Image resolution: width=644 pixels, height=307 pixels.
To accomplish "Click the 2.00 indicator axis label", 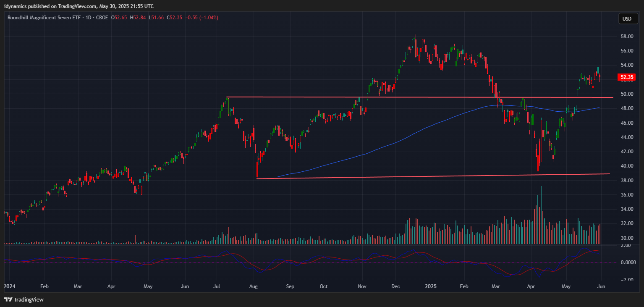I will 625,246.
